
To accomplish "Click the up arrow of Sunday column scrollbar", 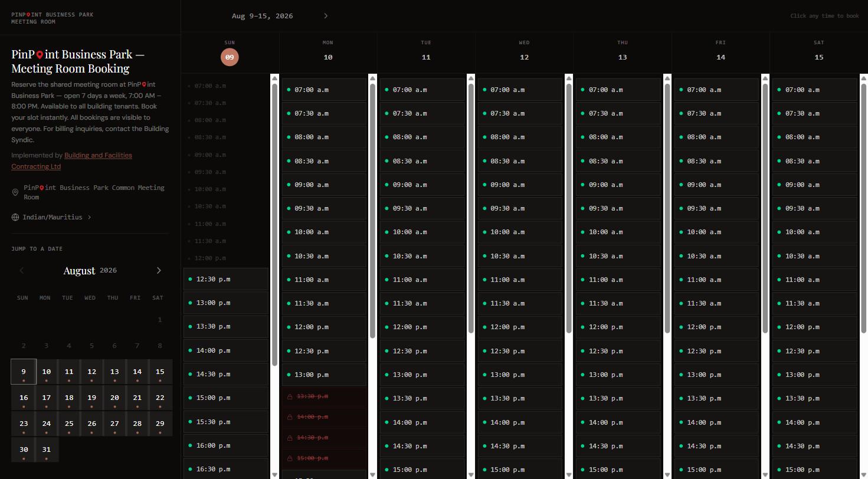I will click(275, 78).
